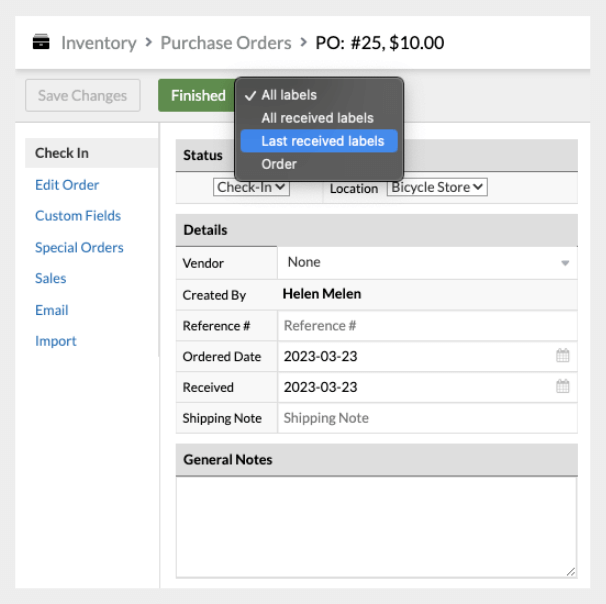
Task: Choose 'All received labels' from the menu
Action: pos(317,118)
